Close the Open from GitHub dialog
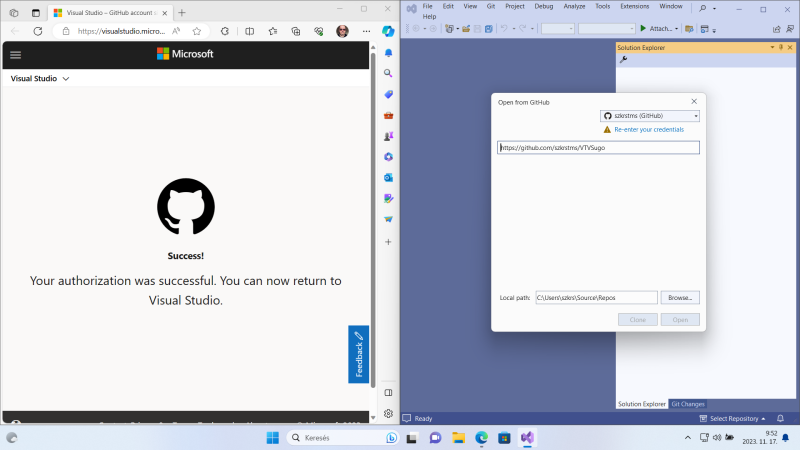Image resolution: width=800 pixels, height=450 pixels. point(694,102)
